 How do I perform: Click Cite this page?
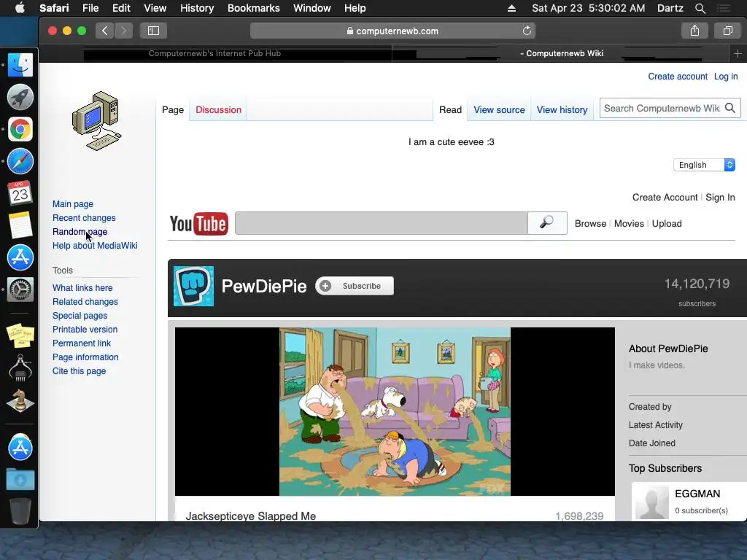point(79,370)
